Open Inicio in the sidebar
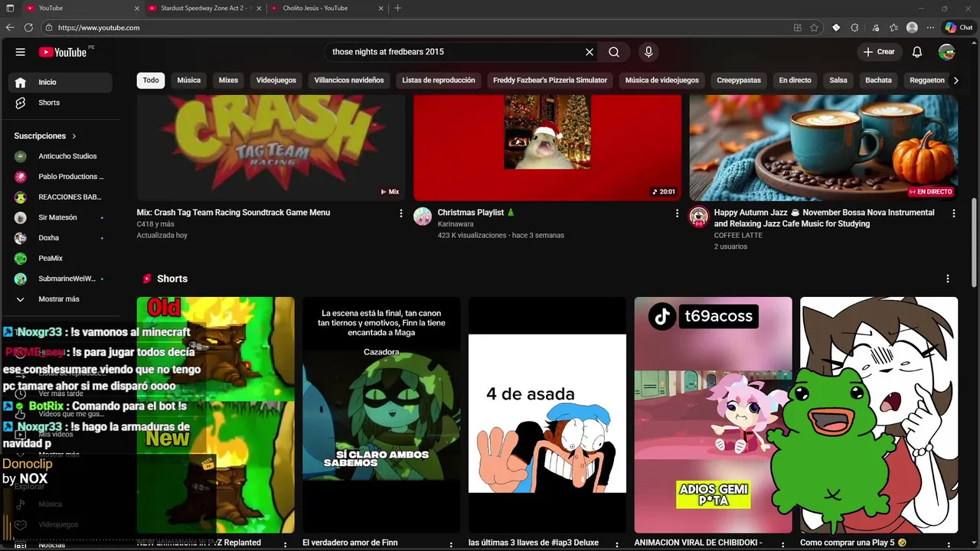Viewport: 980px width, 551px height. [60, 82]
